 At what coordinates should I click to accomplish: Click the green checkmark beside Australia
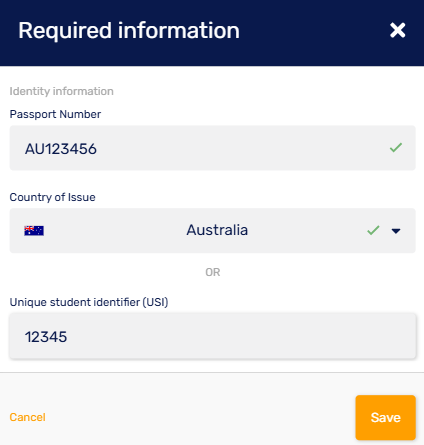373,230
